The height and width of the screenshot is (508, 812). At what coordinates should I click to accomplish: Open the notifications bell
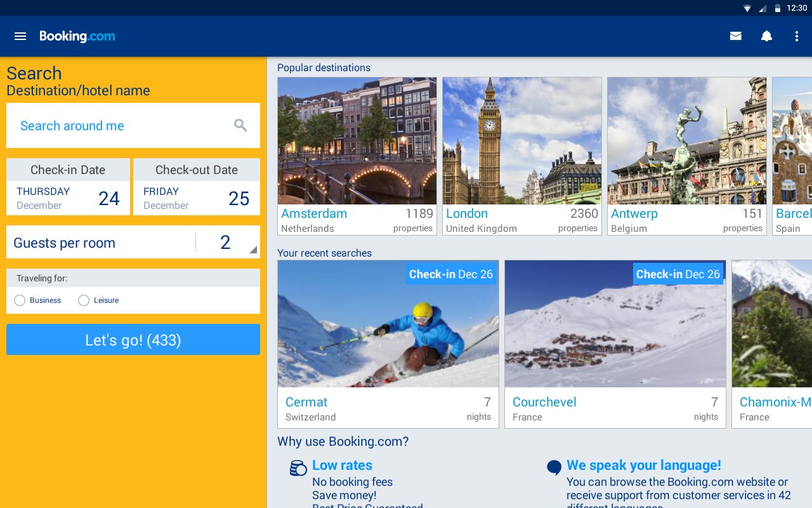click(766, 36)
